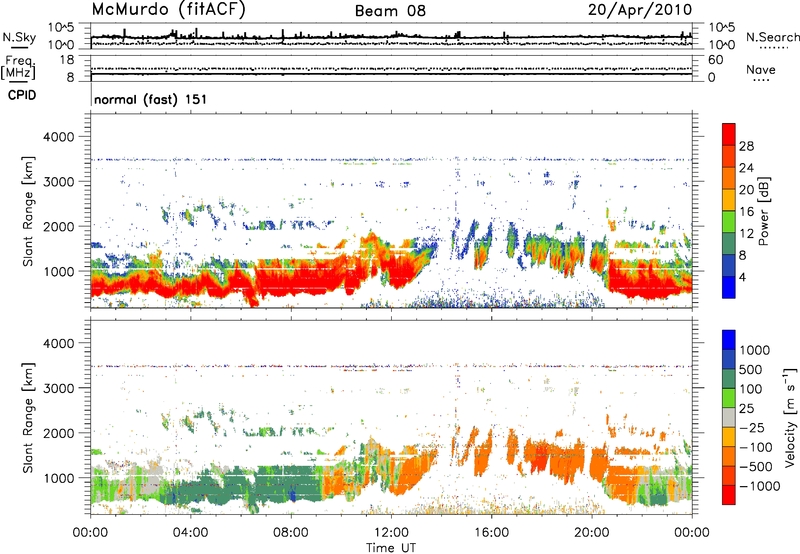Click the Nave legend label
The image size is (800, 554).
click(x=761, y=69)
